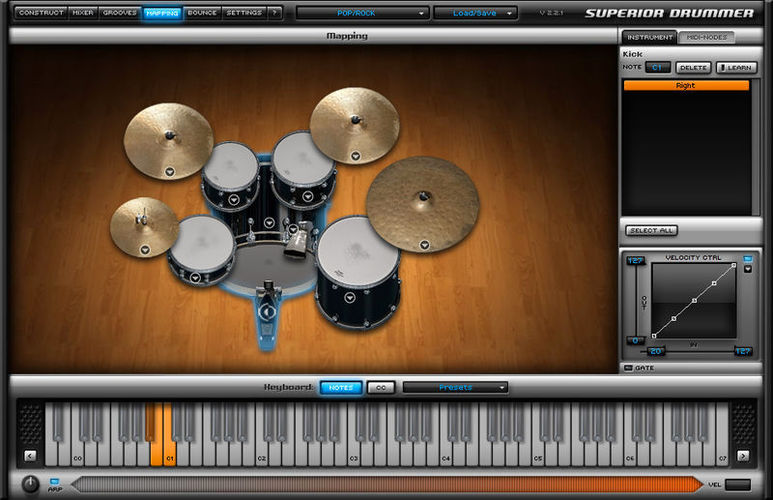Click the top-right velocity curve node
This screenshot has height=500, width=773.
pos(734,265)
